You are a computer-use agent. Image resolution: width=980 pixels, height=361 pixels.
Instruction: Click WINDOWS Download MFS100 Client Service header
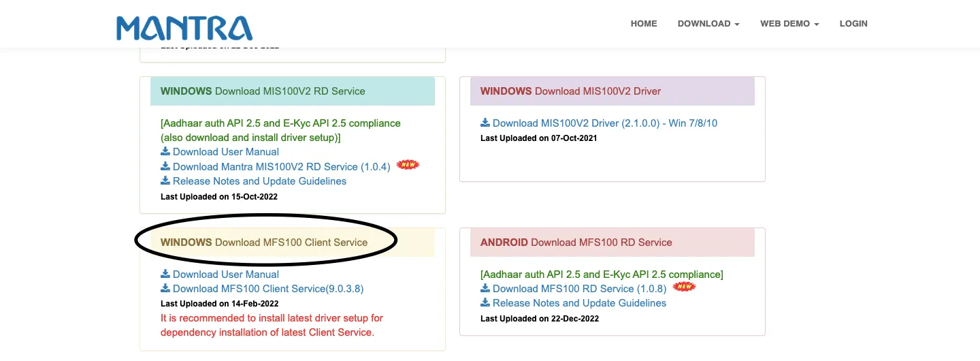(x=293, y=242)
